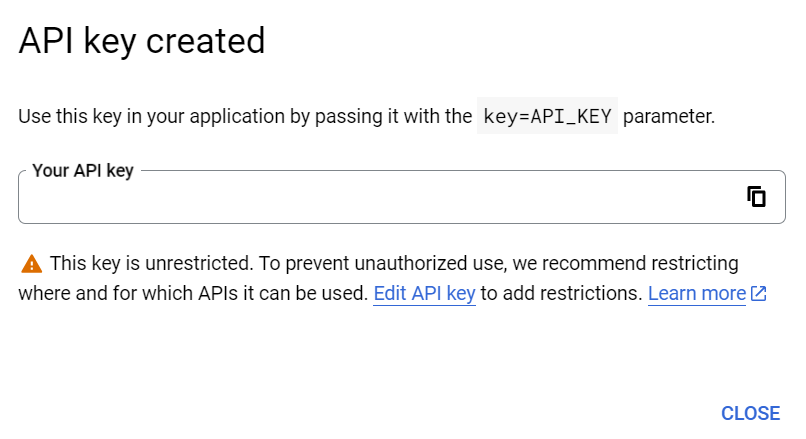Click the external link icon beside Learn more
The height and width of the screenshot is (439, 806).
pos(759,294)
